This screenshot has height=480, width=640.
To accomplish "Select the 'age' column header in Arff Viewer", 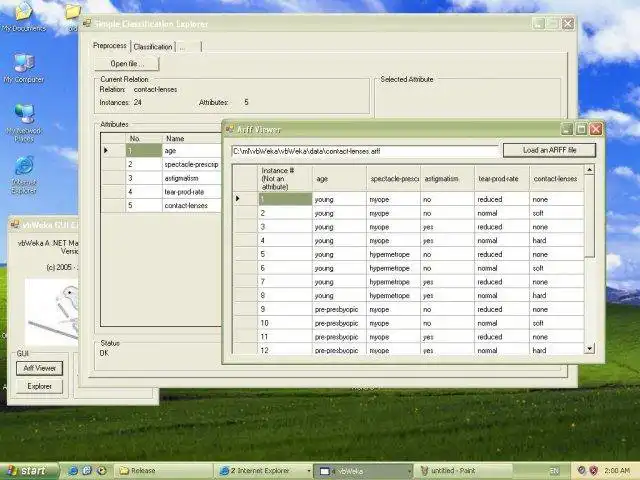I will click(339, 179).
